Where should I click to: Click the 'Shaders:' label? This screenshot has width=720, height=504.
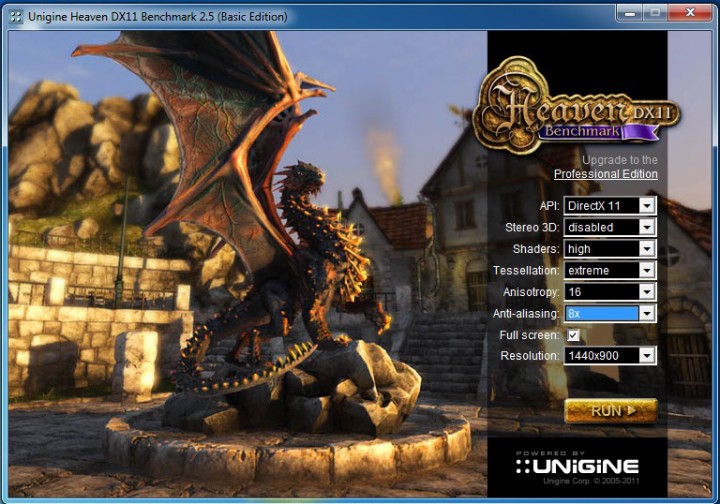[536, 249]
